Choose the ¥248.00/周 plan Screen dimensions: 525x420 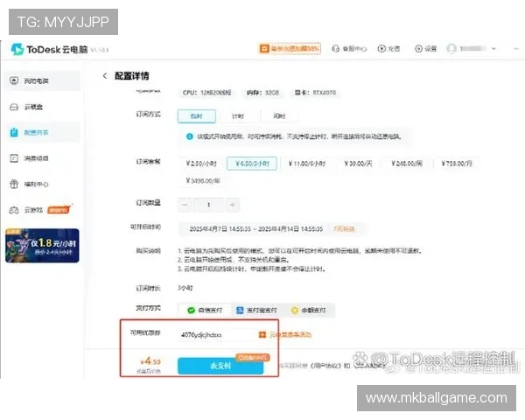407,164
